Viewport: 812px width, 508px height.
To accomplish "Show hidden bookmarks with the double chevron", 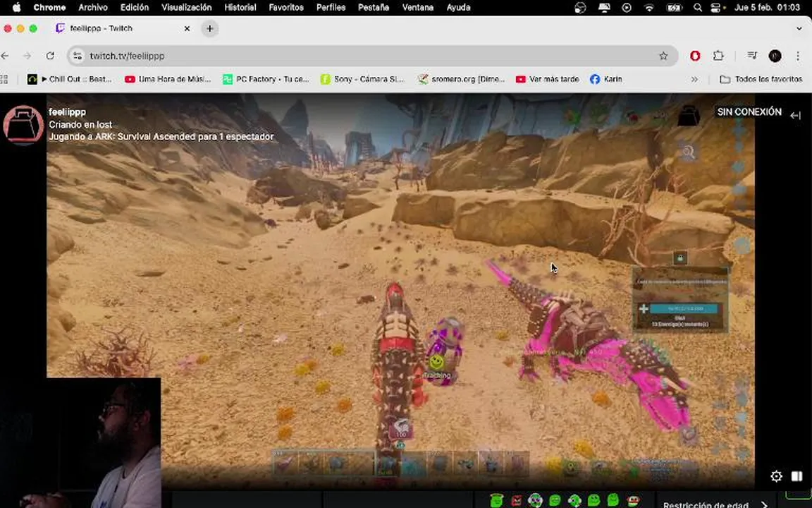I will 694,79.
